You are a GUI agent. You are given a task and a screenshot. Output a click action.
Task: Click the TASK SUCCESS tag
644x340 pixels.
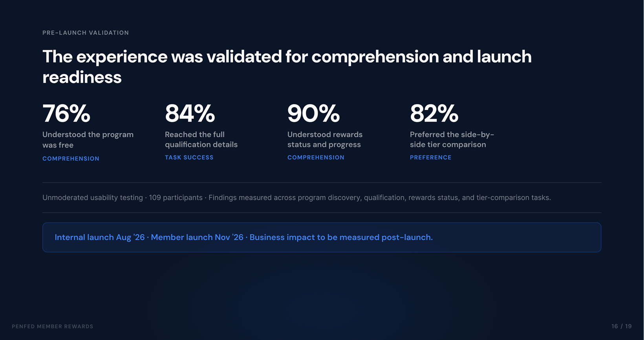point(189,157)
